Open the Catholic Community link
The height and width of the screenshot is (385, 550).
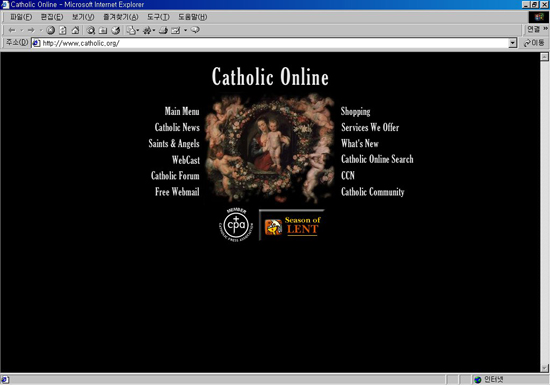click(x=373, y=192)
